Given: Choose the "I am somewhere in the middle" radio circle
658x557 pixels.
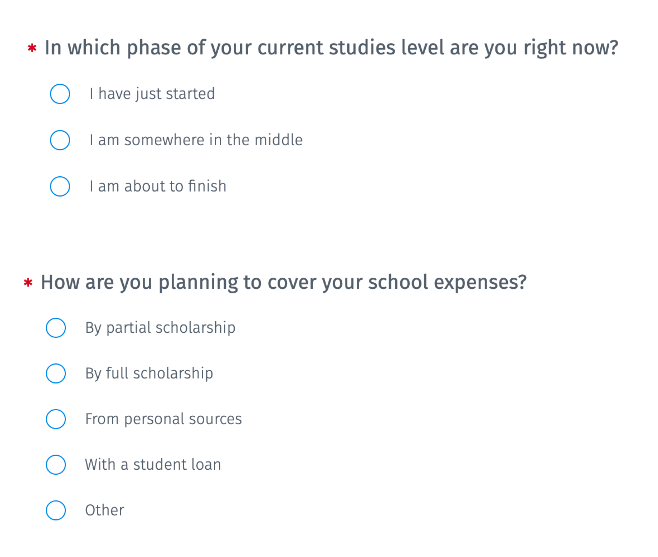Looking at the screenshot, I should 60,140.
